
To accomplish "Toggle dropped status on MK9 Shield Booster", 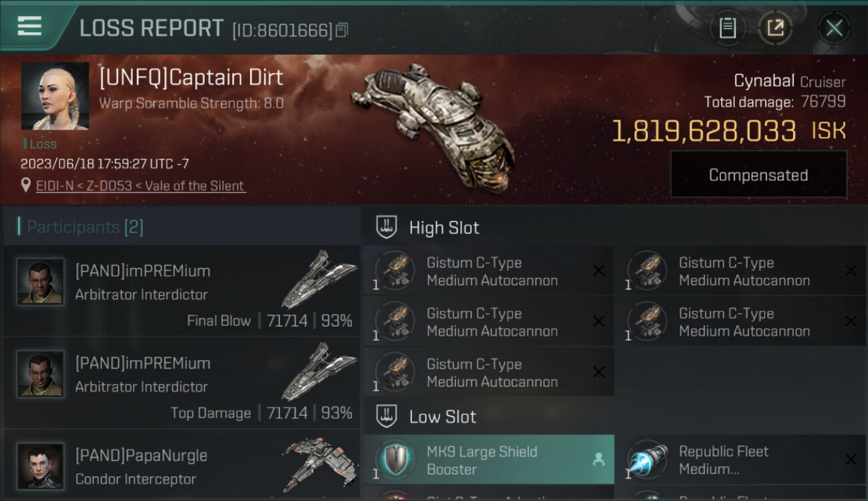I will pyautogui.click(x=598, y=460).
